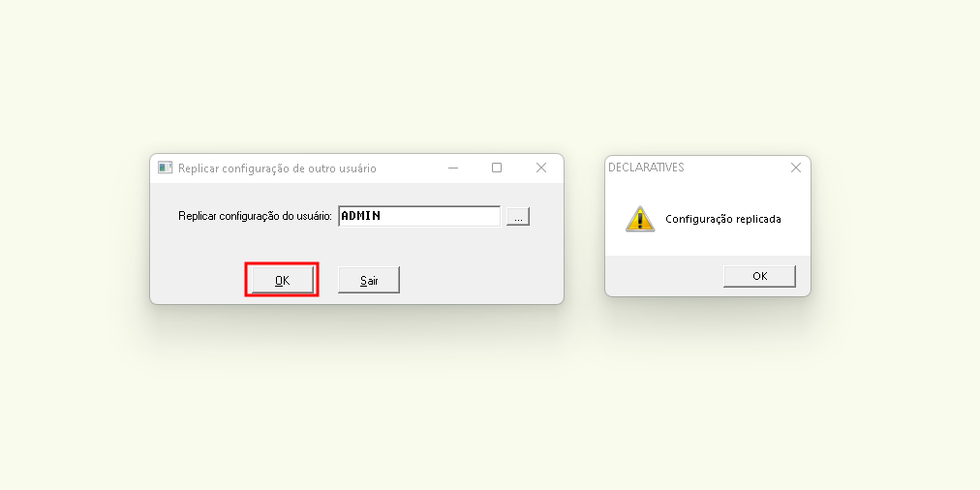
Task: Open user lookup with the ellipsis button
Action: click(518, 216)
